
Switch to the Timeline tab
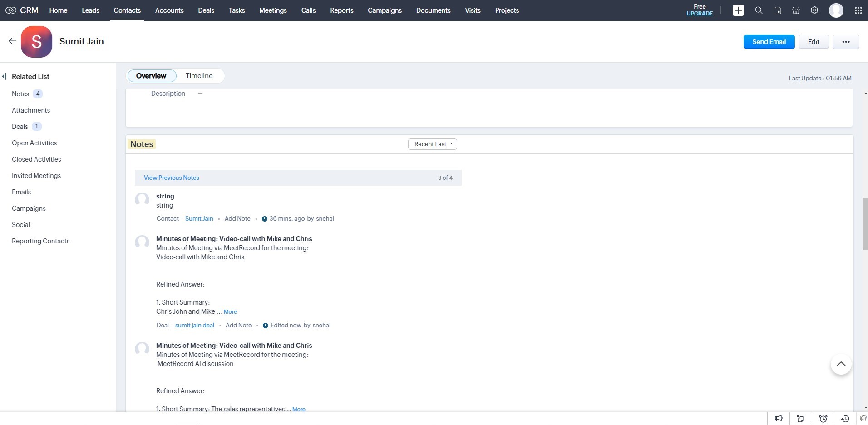point(199,76)
